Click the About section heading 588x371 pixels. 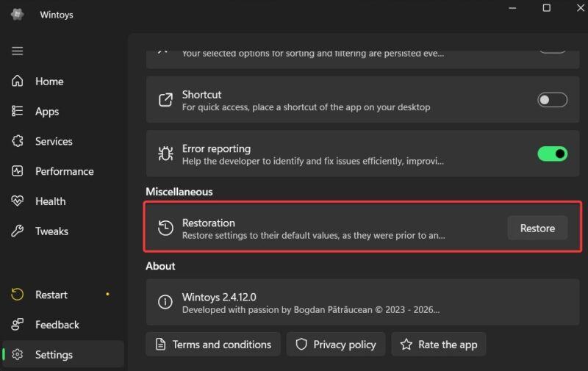[x=160, y=266]
